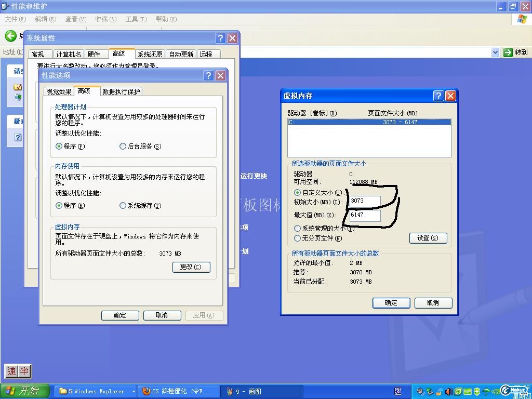Click the 更改 button for virtual memory
The height and width of the screenshot is (399, 532).
(191, 267)
